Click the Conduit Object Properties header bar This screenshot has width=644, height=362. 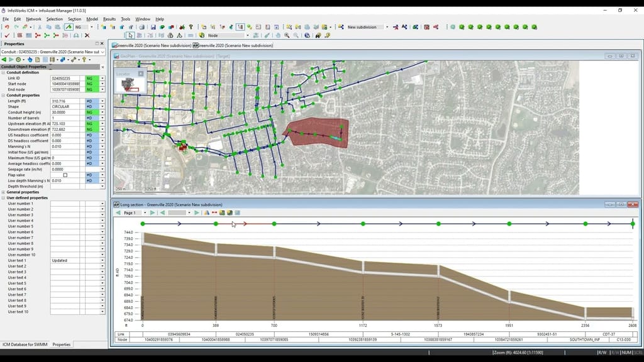(50, 67)
